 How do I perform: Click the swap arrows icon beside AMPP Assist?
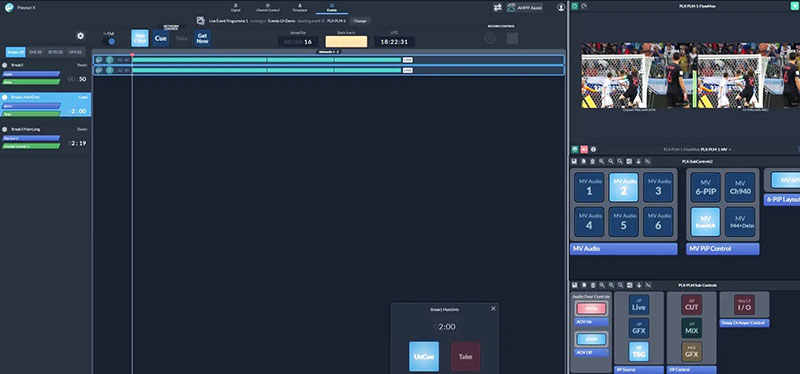point(497,8)
